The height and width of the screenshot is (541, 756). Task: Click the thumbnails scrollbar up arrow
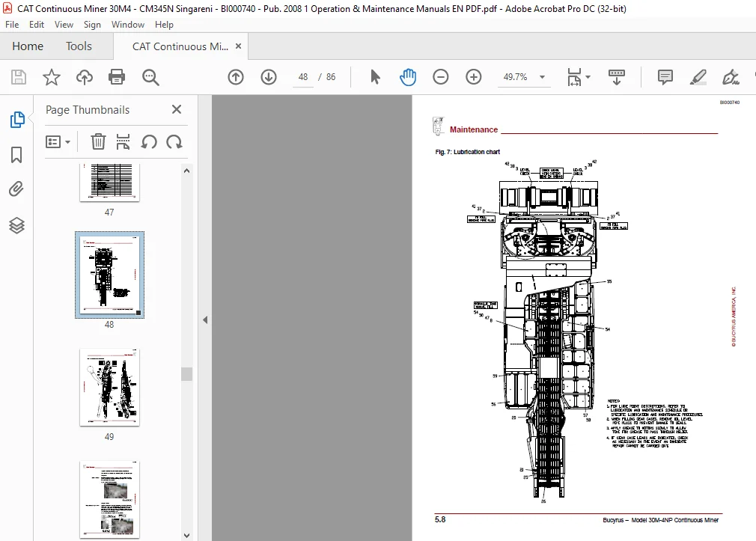pyautogui.click(x=186, y=171)
